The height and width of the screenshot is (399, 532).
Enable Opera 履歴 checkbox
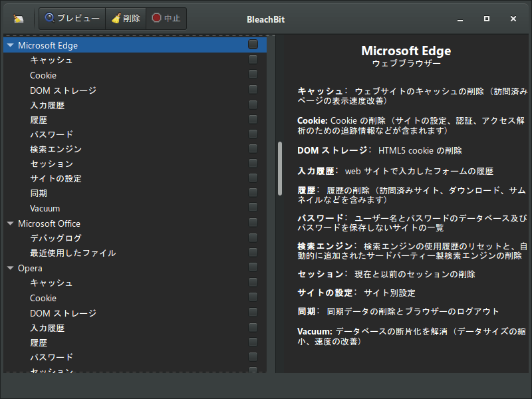click(x=253, y=342)
